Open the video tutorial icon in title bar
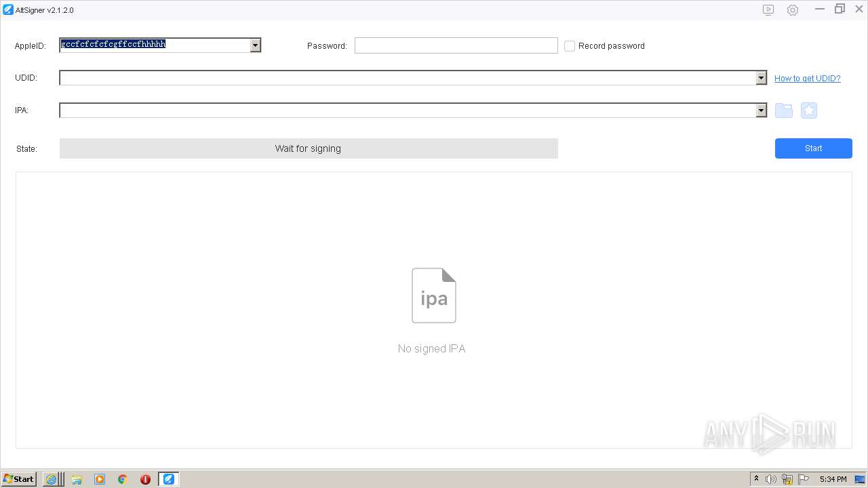 [x=768, y=9]
